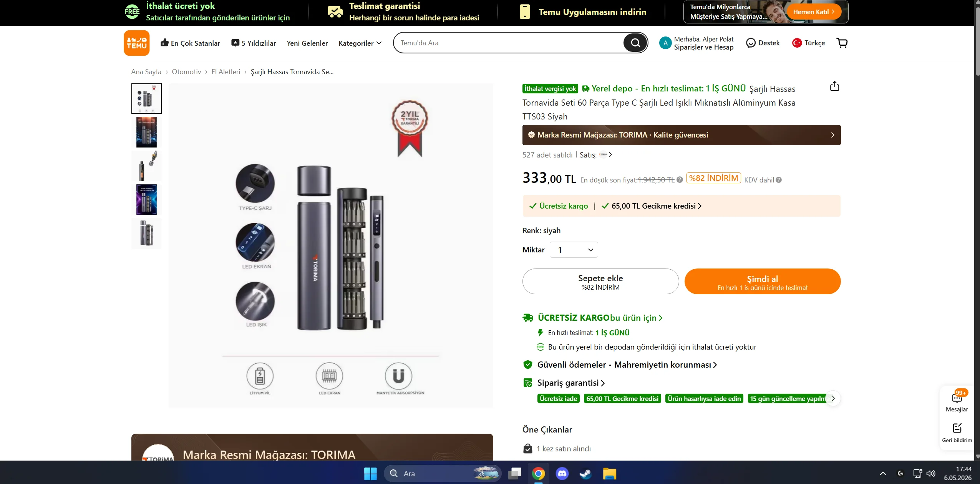The height and width of the screenshot is (484, 980).
Task: Focus the Temu'da Ara search field
Action: click(509, 43)
